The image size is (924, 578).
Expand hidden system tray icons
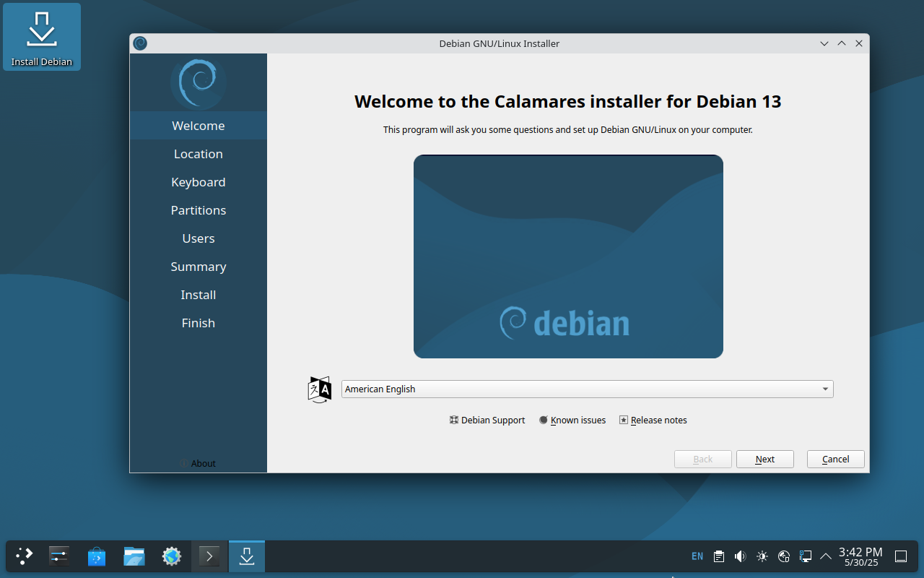point(826,556)
